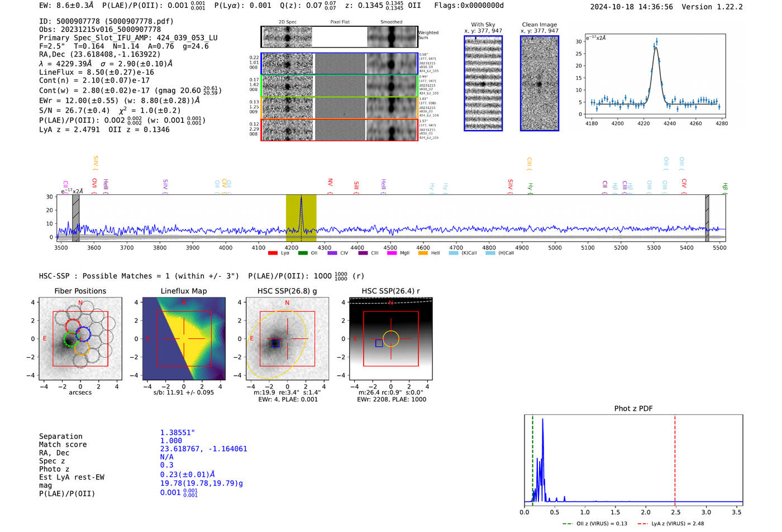Click the match score value 1.000

[x=171, y=440]
